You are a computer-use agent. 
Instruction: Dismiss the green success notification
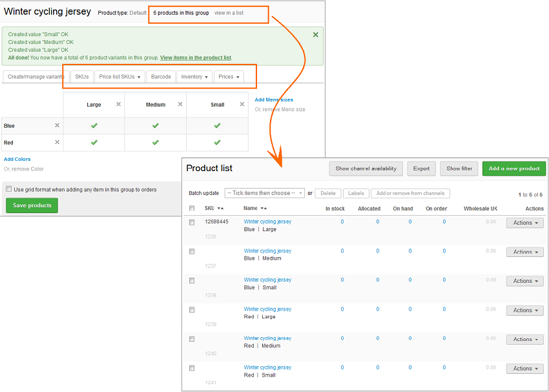pos(315,35)
